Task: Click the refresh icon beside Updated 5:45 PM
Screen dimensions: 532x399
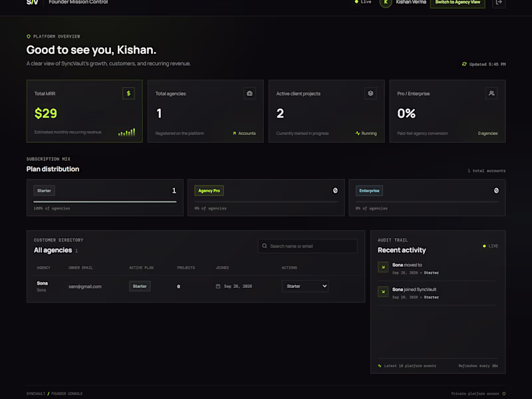Action: pos(464,64)
